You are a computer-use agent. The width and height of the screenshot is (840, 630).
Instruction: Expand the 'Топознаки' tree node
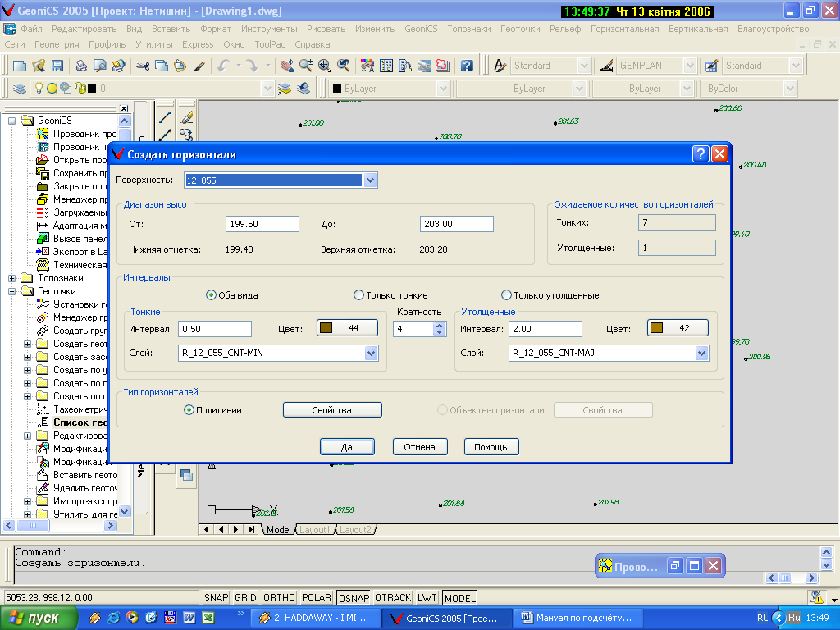coord(12,278)
